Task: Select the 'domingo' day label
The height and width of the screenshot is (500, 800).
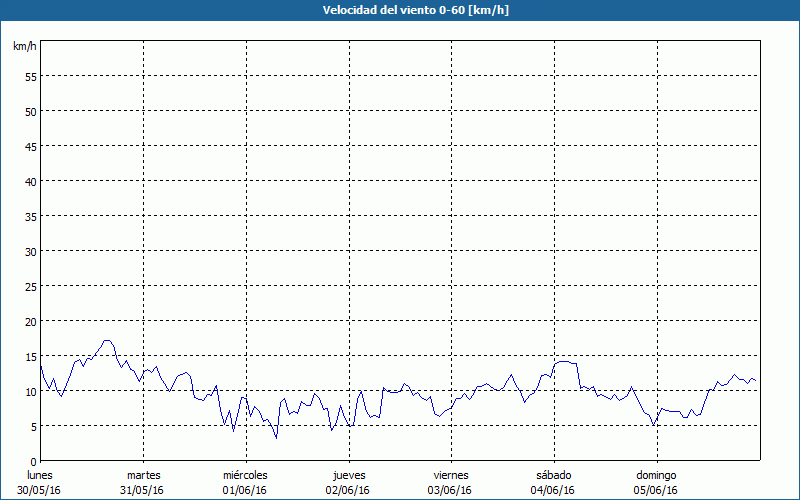Action: tap(655, 475)
